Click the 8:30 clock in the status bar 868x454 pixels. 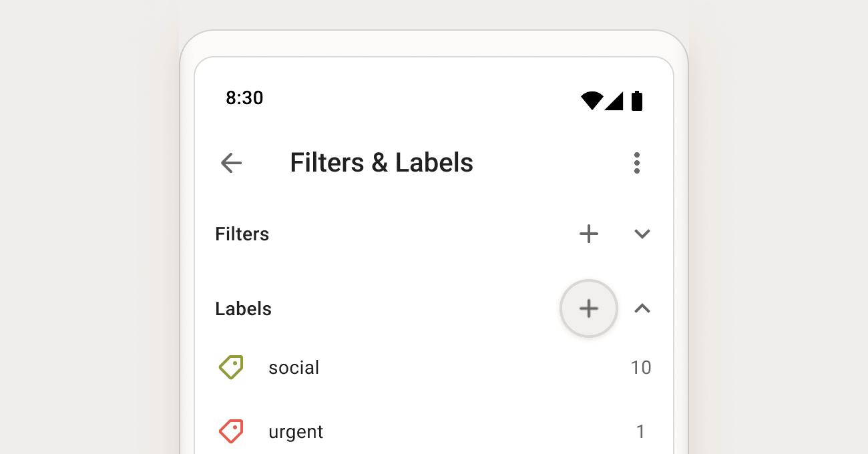point(244,98)
